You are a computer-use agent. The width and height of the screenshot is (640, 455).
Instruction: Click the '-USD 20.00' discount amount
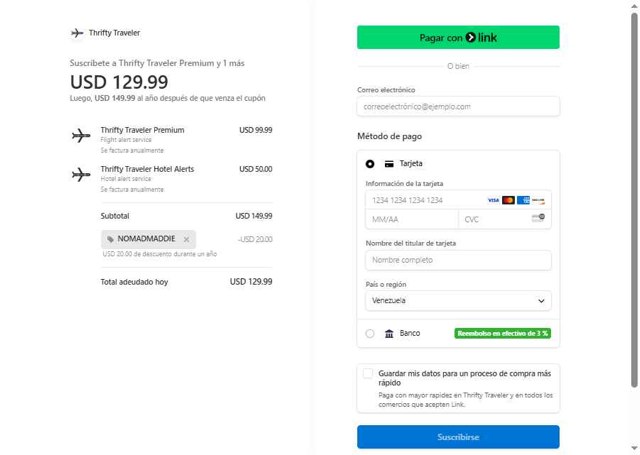click(x=255, y=240)
